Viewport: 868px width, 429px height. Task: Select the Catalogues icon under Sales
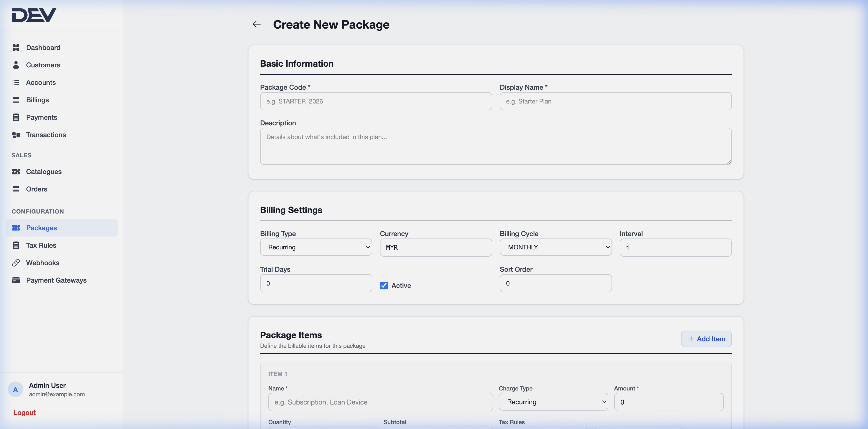coord(16,171)
